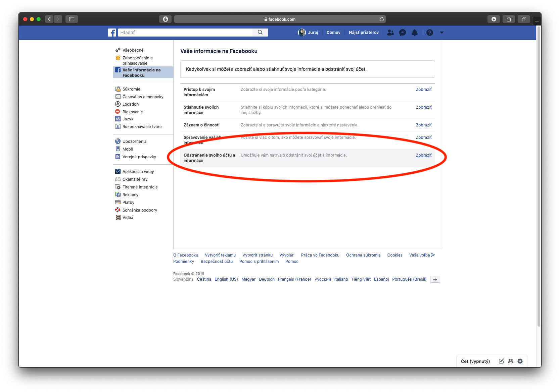
Task: Click new message compose icon
Action: click(501, 361)
